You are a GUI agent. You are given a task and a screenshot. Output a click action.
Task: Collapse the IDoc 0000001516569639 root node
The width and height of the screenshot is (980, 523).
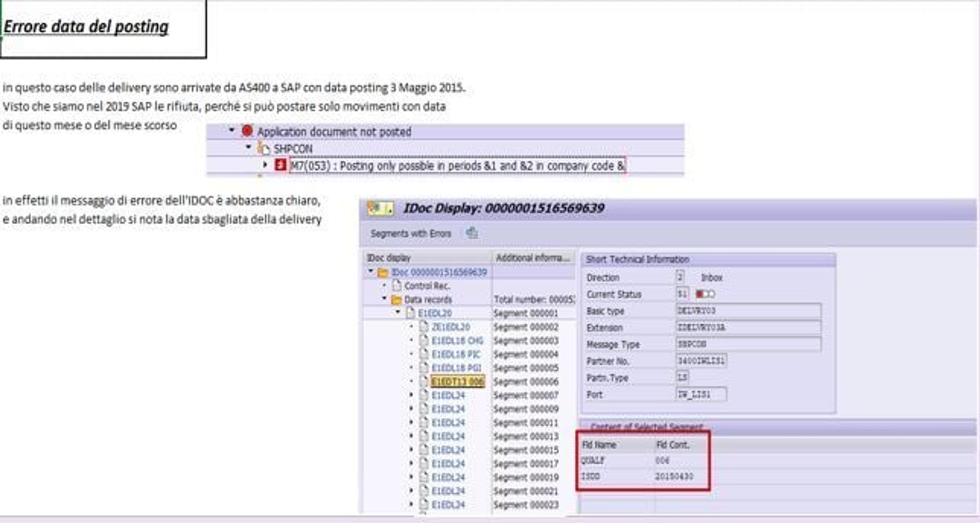[371, 271]
